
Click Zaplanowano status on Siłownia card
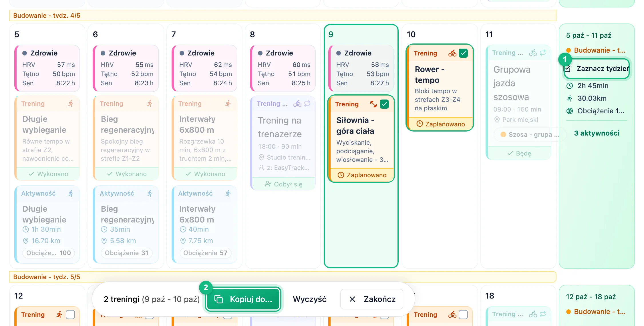click(x=362, y=175)
